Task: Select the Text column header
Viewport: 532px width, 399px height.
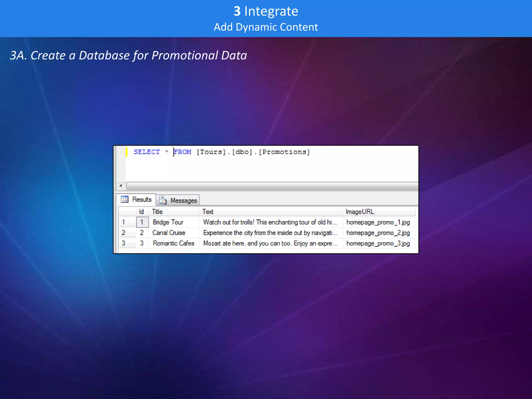Action: point(271,212)
